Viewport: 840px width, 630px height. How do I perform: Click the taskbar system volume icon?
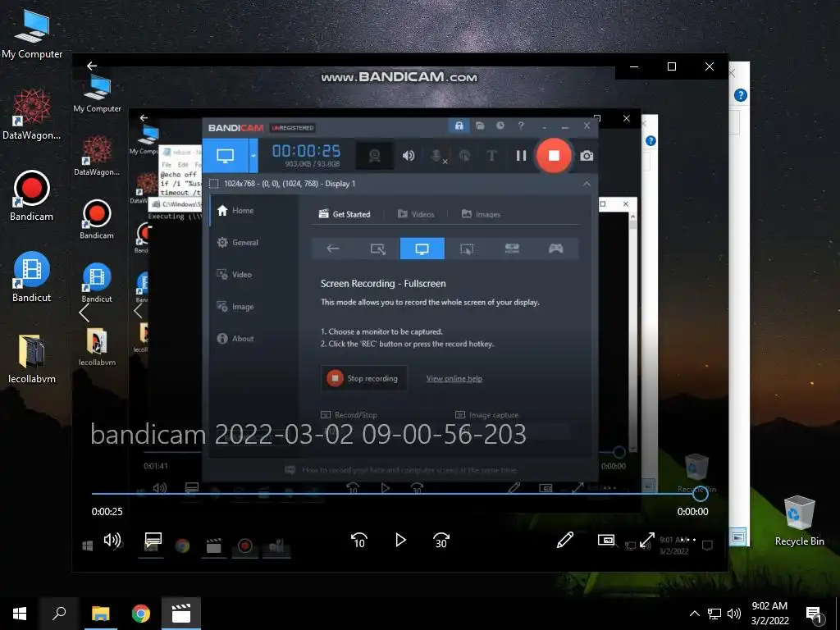point(734,614)
